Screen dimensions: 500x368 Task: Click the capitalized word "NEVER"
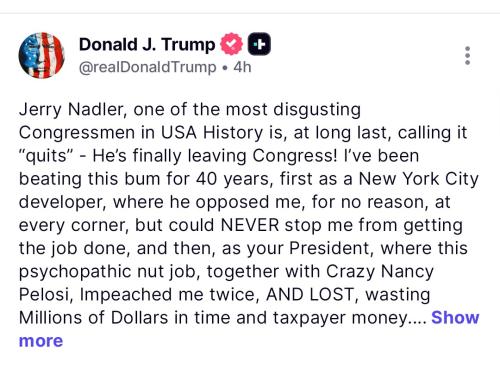(x=250, y=225)
